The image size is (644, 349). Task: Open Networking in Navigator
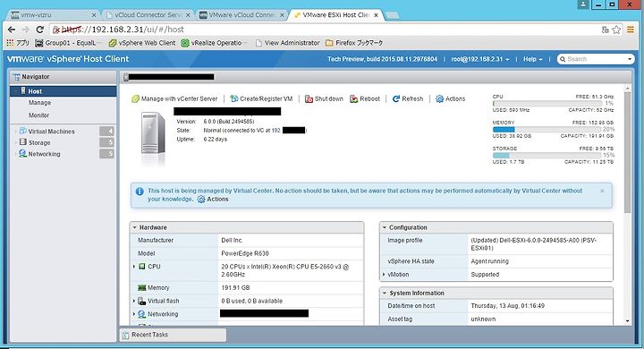pyautogui.click(x=45, y=154)
